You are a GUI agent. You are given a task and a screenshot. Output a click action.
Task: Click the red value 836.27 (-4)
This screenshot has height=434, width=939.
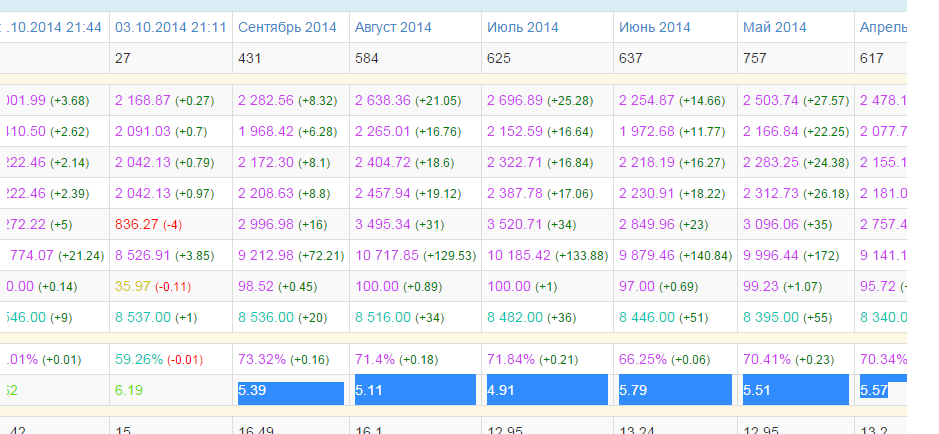coord(149,224)
